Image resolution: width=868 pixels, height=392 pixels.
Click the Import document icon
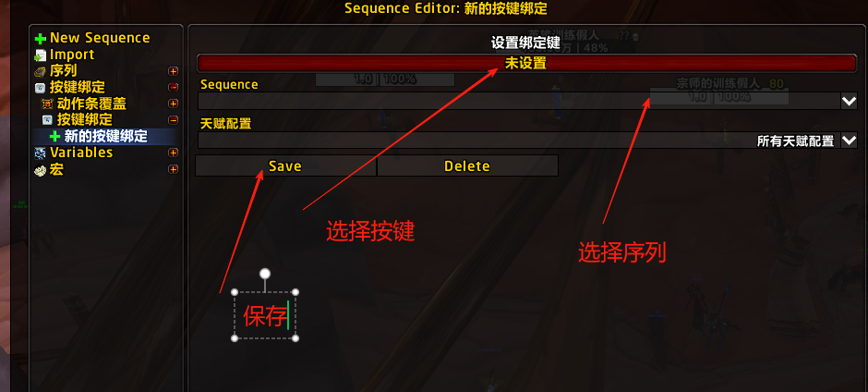[41, 55]
